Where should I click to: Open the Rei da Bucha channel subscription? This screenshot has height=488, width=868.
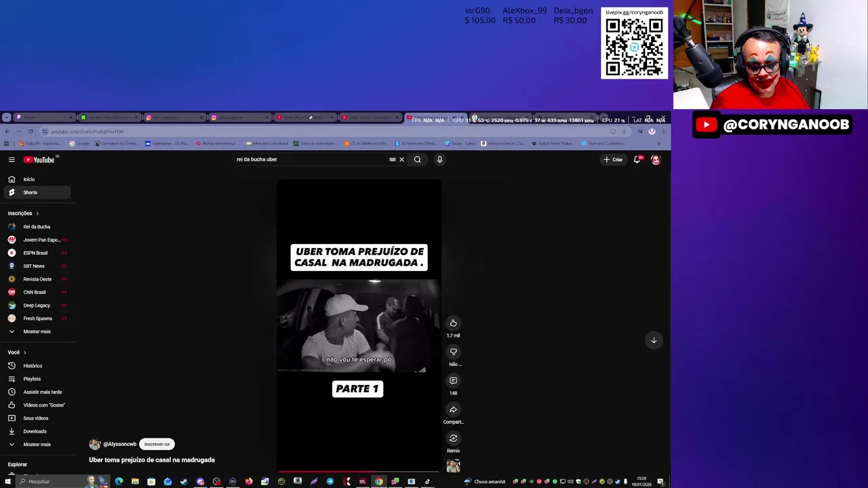37,226
